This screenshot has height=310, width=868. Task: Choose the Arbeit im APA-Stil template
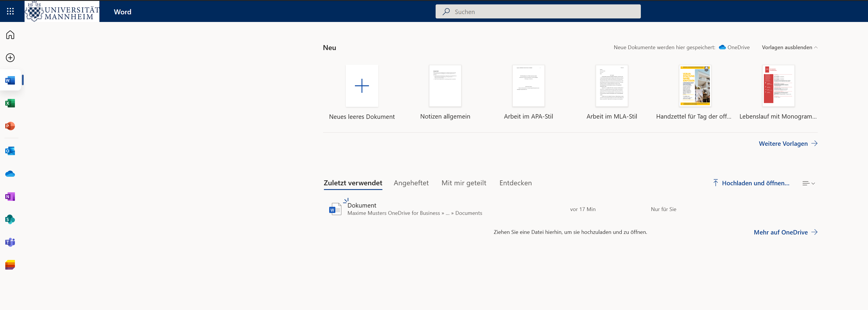[x=528, y=86]
